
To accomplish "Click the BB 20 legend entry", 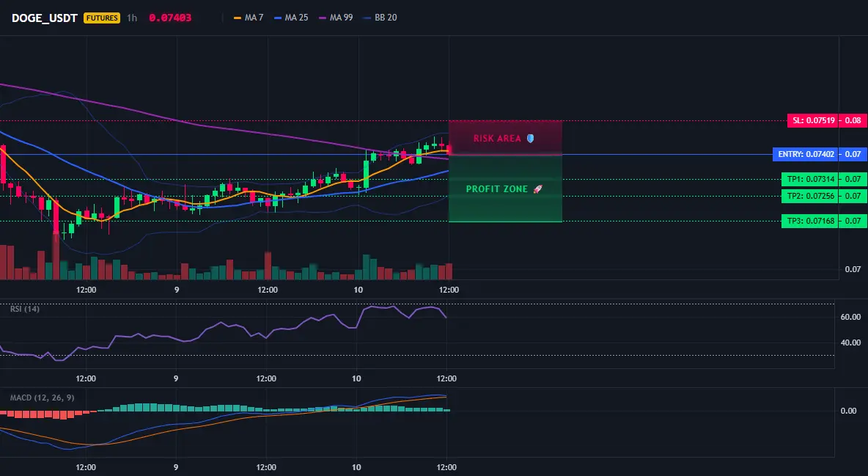I will 380,18.
